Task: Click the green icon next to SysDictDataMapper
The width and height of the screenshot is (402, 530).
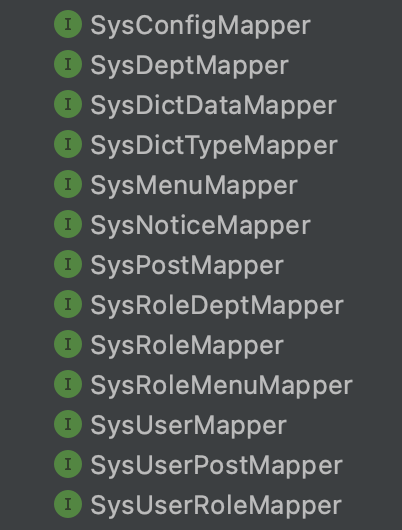Action: click(68, 104)
